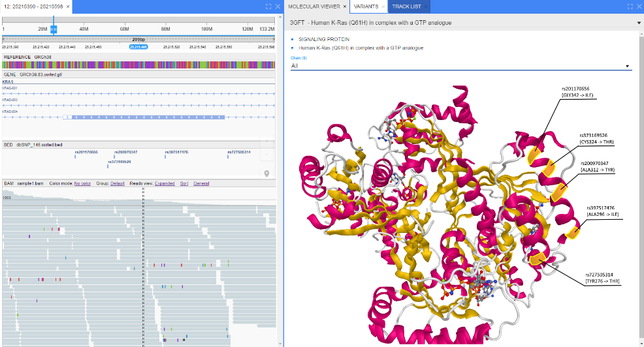Close the genome browser panel with X icon

click(277, 7)
